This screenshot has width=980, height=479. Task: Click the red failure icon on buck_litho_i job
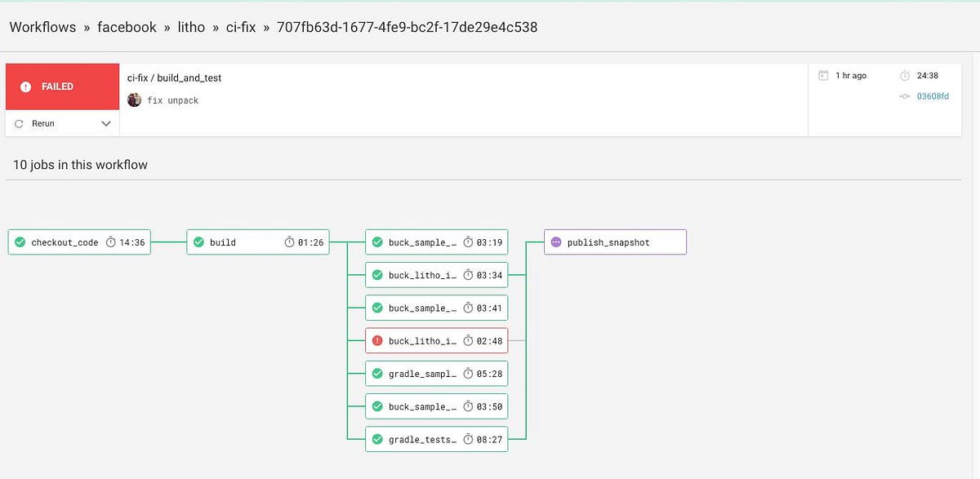(x=376, y=340)
